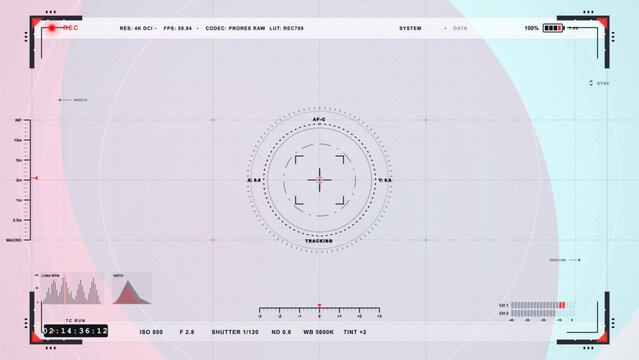
Task: Click the 0.5m mark on focus scale
Action: (x=17, y=220)
